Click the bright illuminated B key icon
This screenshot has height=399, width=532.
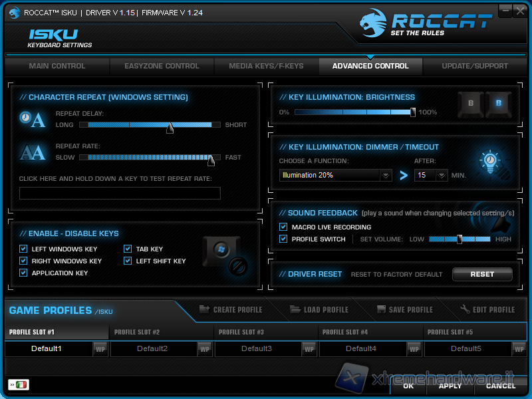click(x=499, y=104)
